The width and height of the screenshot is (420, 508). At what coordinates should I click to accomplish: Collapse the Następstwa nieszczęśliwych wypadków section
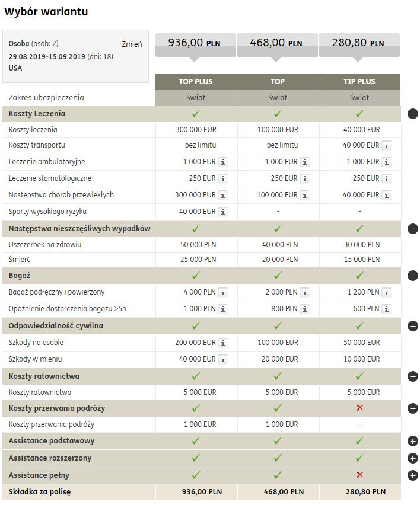click(412, 229)
